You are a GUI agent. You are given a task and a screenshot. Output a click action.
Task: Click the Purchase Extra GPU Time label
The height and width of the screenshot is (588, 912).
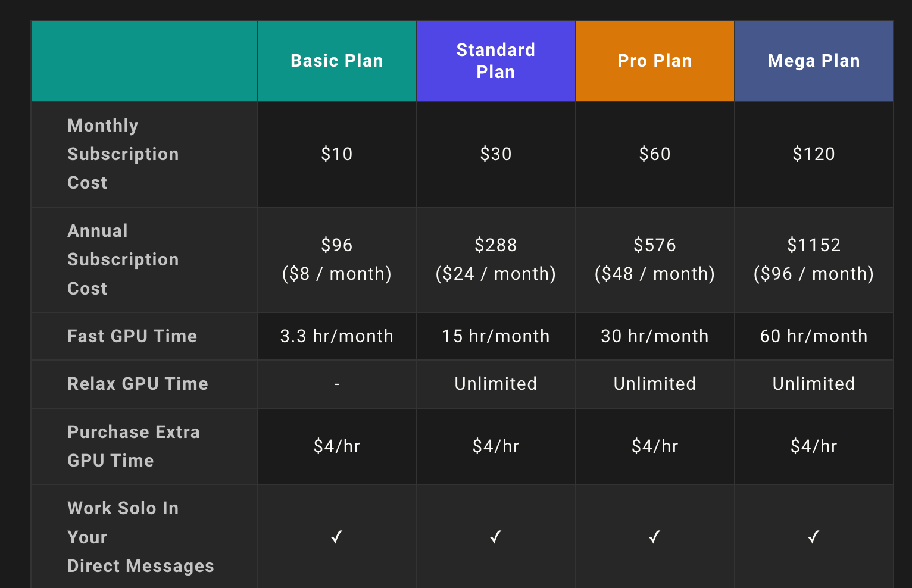pyautogui.click(x=133, y=446)
